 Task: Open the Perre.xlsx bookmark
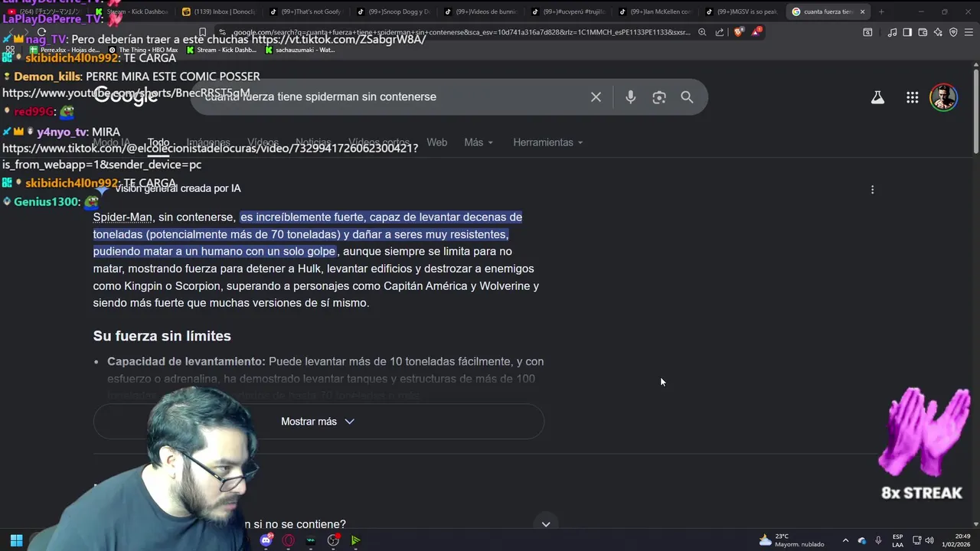point(64,50)
